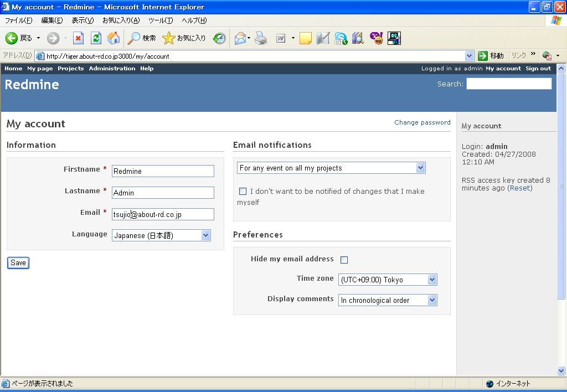Click the yellow note toolbar icon
567x392 pixels.
click(306, 38)
